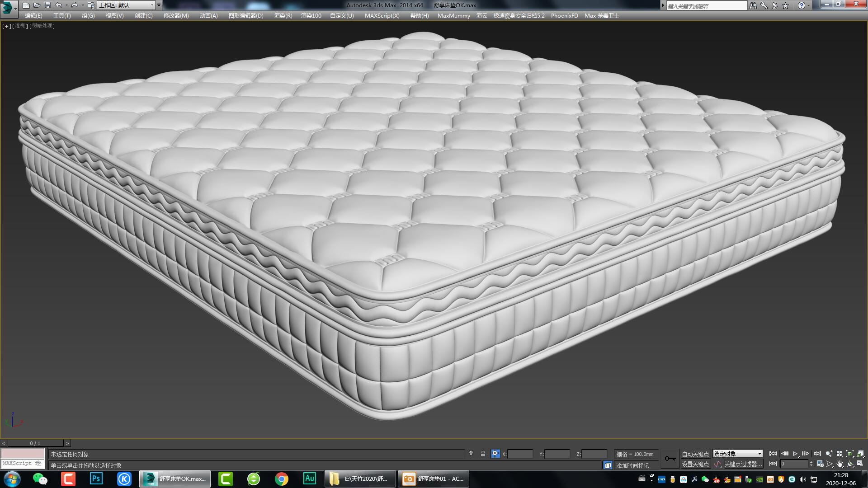
Task: Open Chrome from the taskbar
Action: (282, 479)
